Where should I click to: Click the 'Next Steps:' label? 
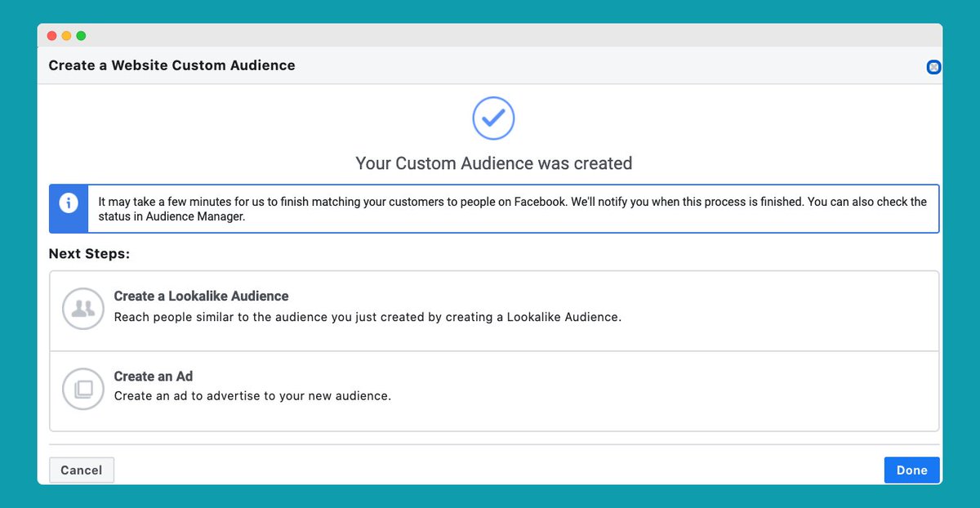pos(89,254)
